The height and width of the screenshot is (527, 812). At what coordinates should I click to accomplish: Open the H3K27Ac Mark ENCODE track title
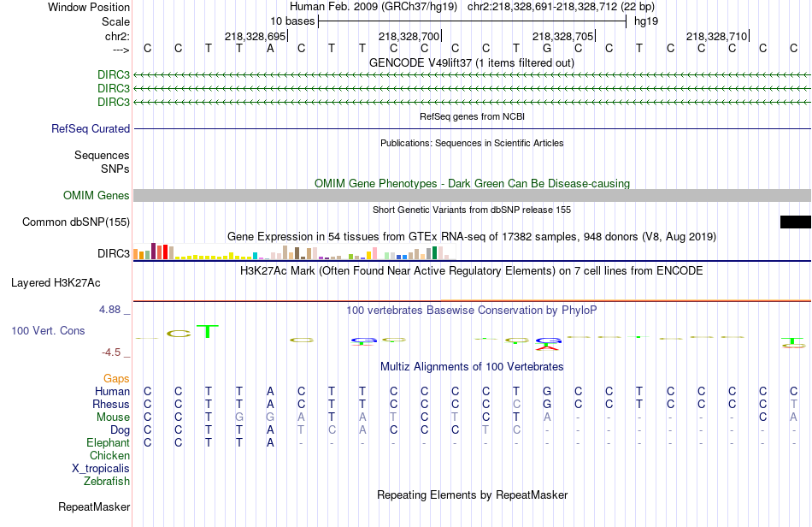[x=472, y=270]
